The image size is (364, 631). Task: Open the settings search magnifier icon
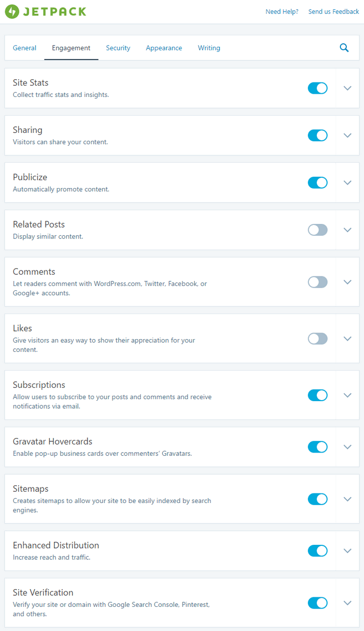pyautogui.click(x=344, y=48)
